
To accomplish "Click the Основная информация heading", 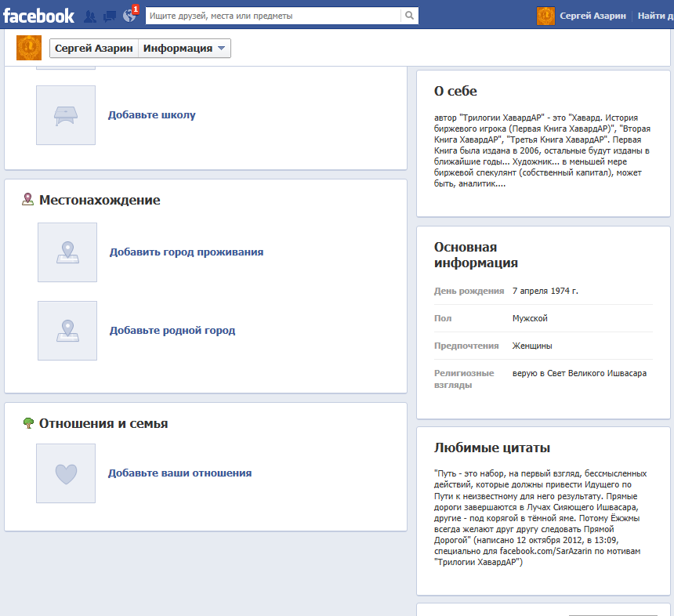I will click(476, 255).
